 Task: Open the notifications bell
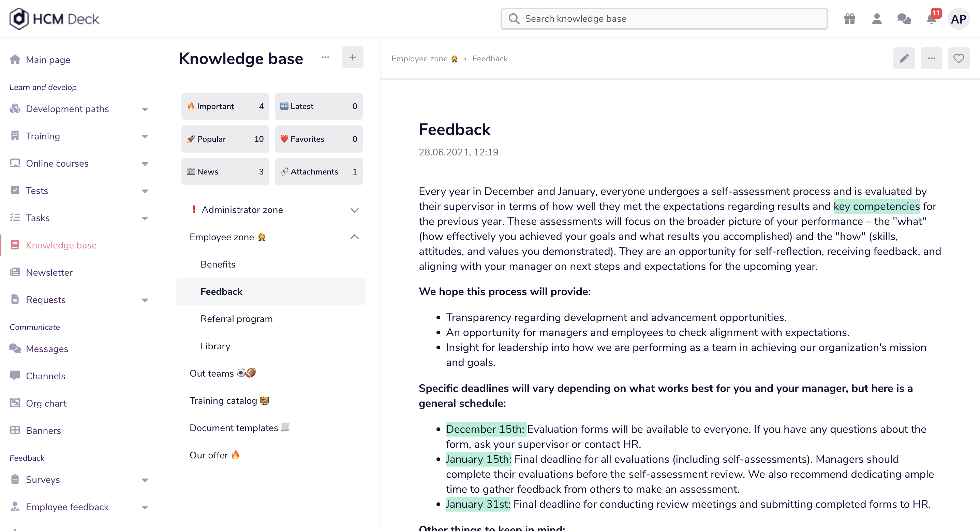(931, 19)
